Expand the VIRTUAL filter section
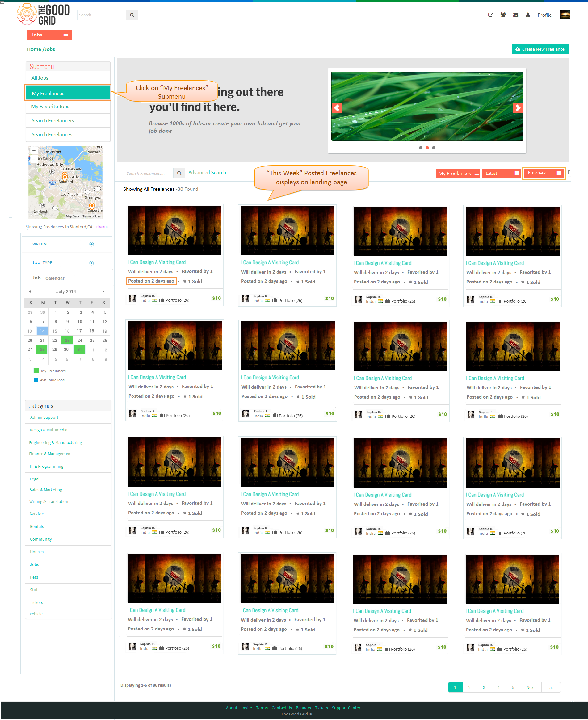 (x=91, y=244)
